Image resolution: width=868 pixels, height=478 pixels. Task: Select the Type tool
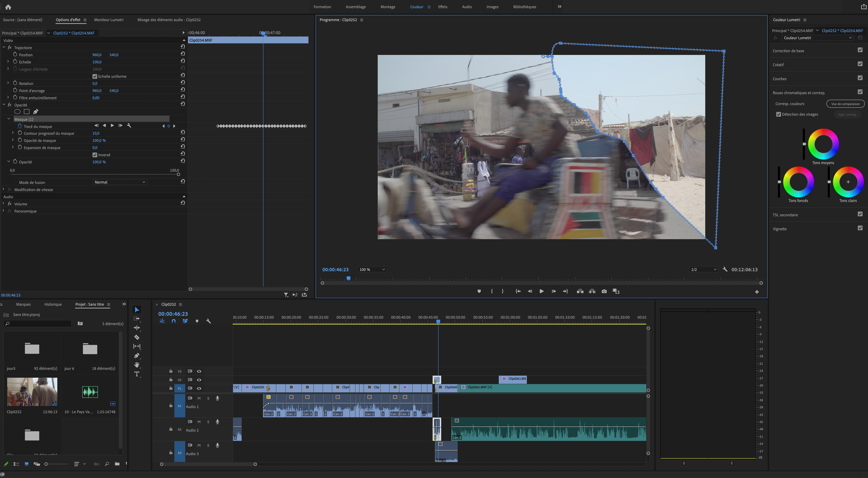[137, 374]
